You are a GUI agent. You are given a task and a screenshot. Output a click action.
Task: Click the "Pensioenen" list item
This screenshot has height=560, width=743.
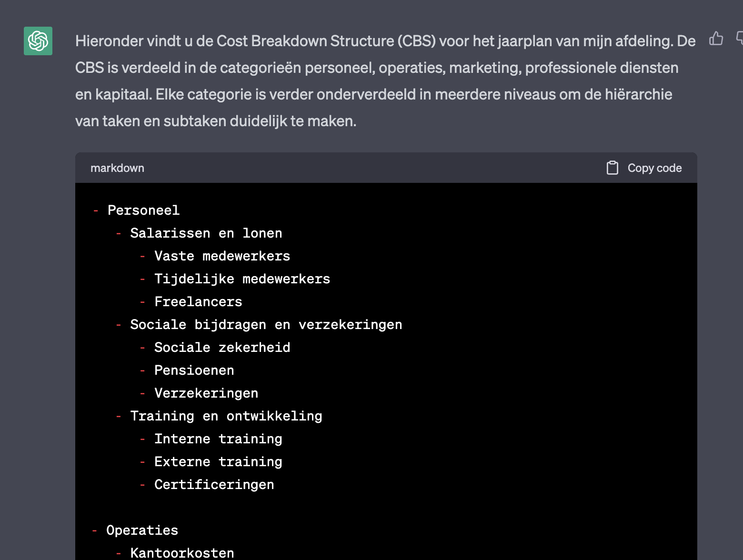[x=194, y=370]
